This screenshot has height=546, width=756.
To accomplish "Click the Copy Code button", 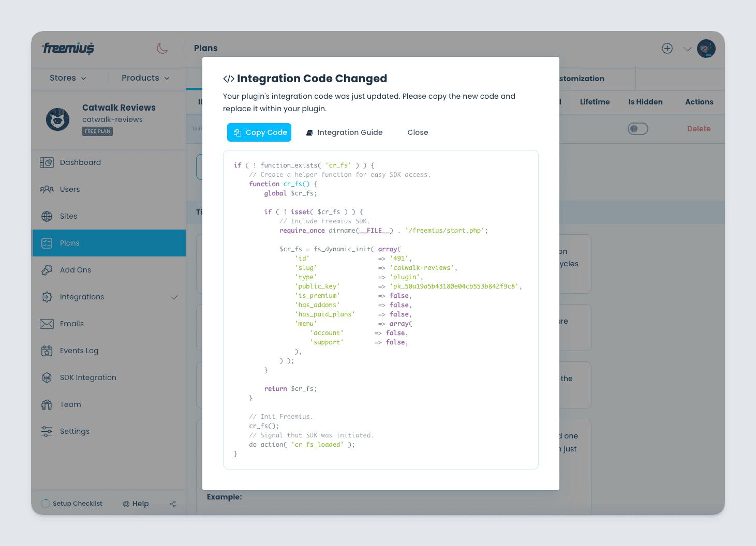I will (x=259, y=132).
